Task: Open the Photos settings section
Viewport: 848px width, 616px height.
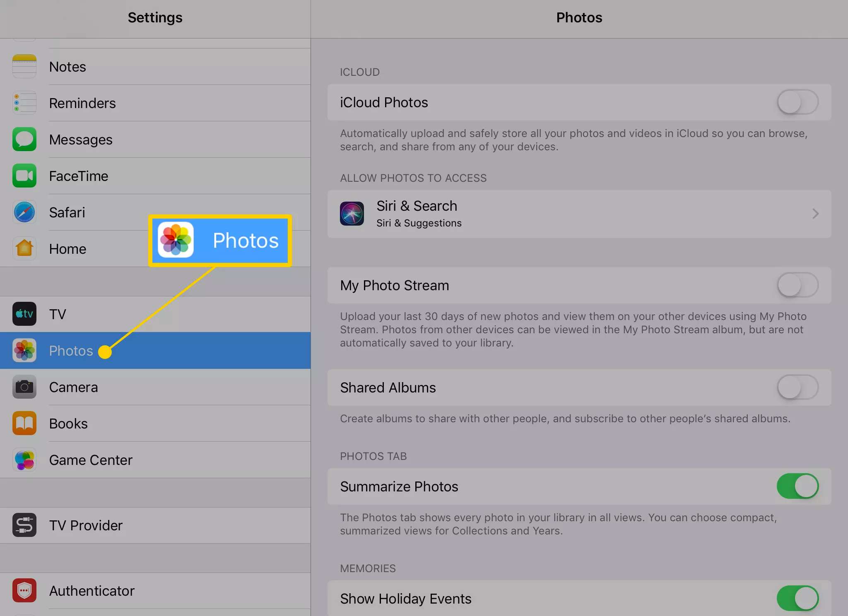Action: coord(71,350)
